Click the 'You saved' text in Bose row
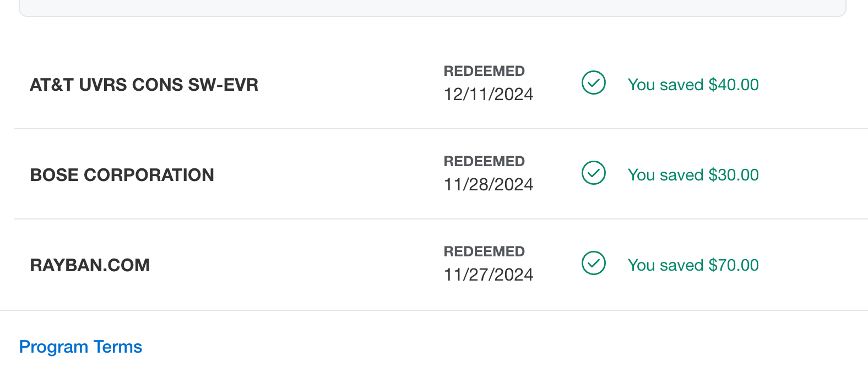This screenshot has height=373, width=868. pyautogui.click(x=665, y=175)
